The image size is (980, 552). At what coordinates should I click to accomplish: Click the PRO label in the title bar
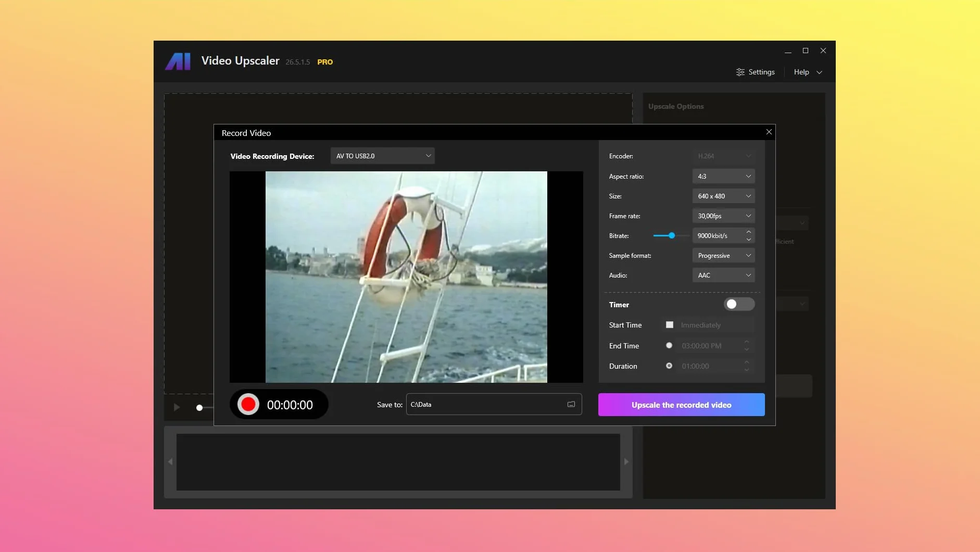click(x=325, y=62)
